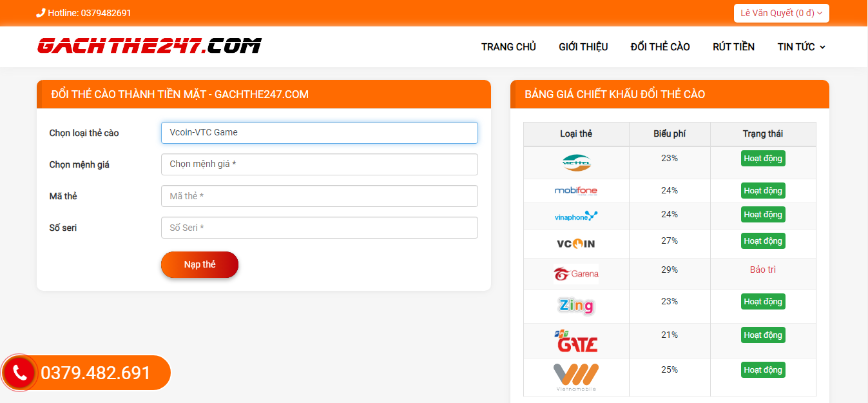Click the Zing logo

[x=576, y=306]
